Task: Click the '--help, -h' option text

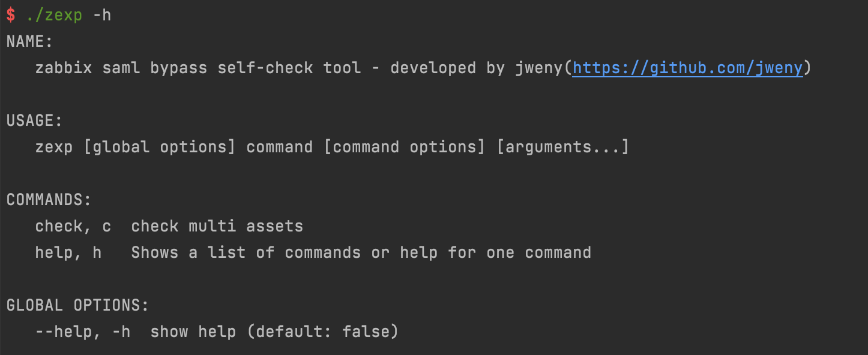Action: click(x=83, y=332)
